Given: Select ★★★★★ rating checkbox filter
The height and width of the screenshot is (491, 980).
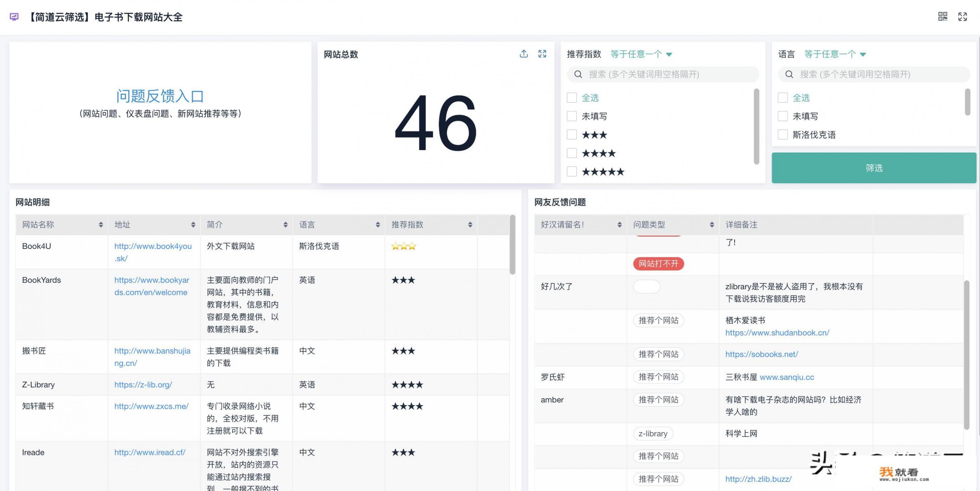Looking at the screenshot, I should (571, 171).
